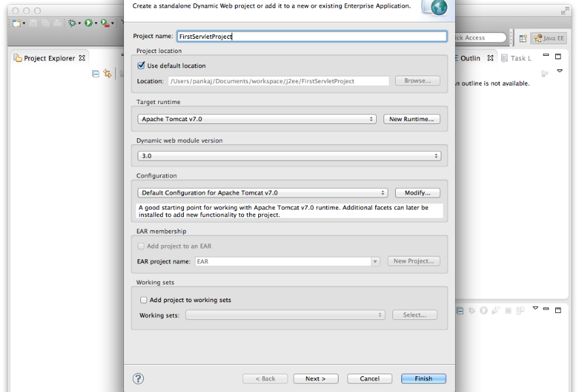Switch to the Task List tab
Screen dimensions: 579x392
click(520, 59)
